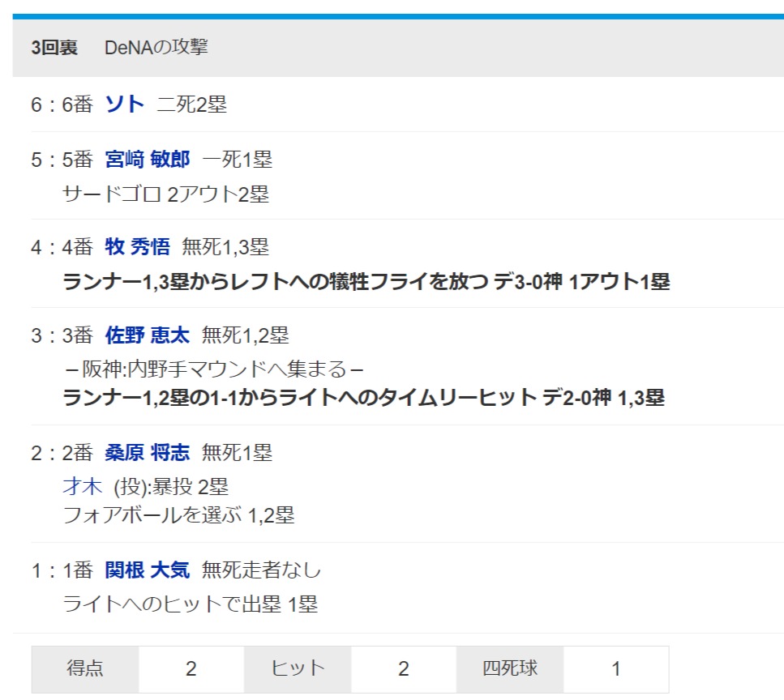Select the text (投):暴投 2塁

tap(171, 487)
